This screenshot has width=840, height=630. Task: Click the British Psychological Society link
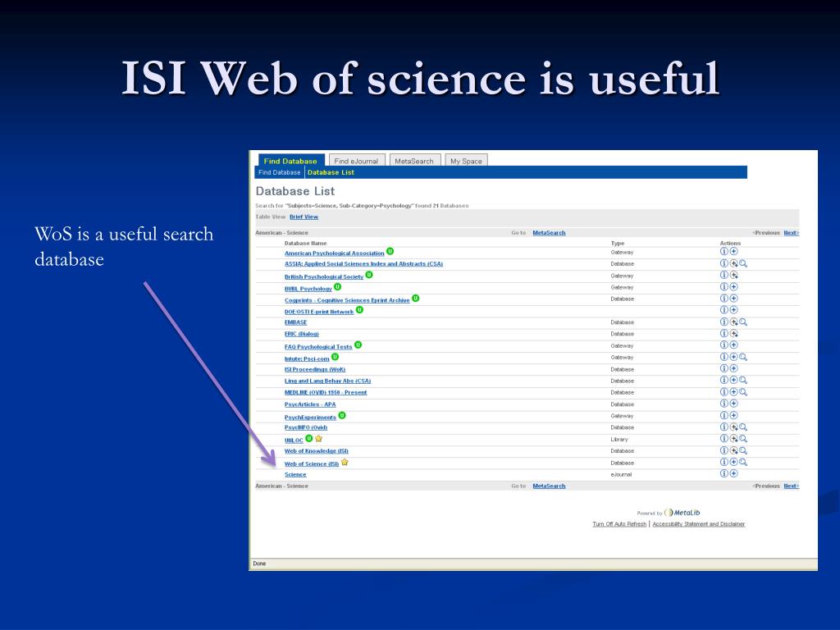pos(324,277)
